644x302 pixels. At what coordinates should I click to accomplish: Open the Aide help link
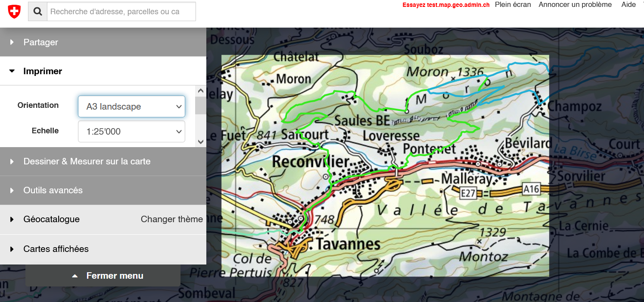point(628,5)
